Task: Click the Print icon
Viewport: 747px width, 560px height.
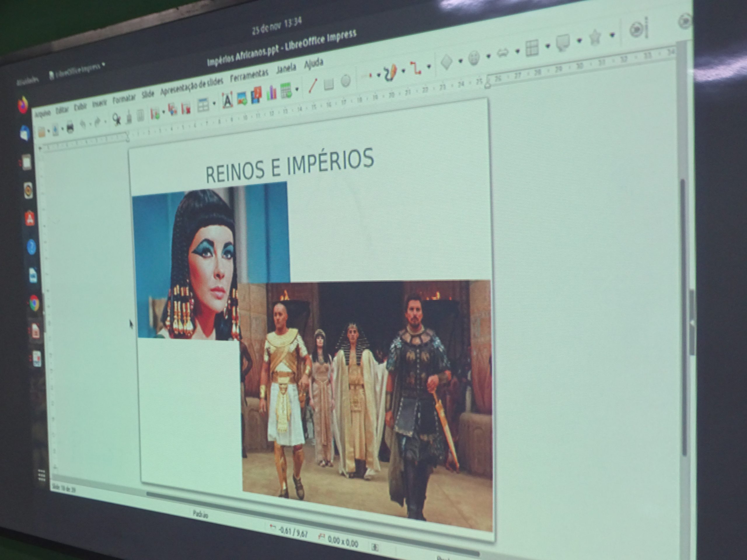Action: point(70,127)
